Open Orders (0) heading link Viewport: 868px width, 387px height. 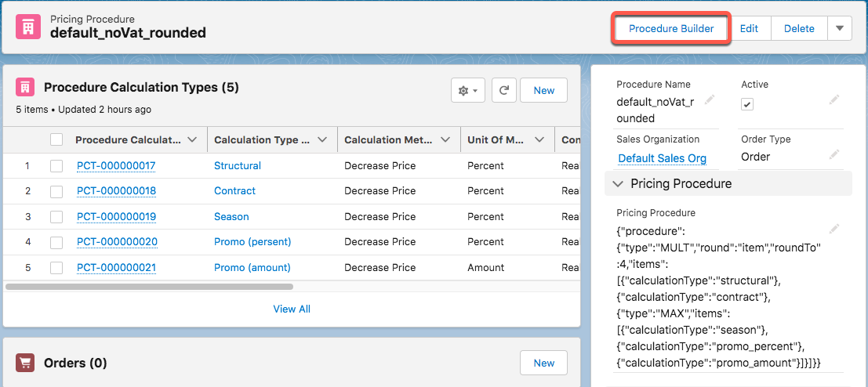(75, 363)
